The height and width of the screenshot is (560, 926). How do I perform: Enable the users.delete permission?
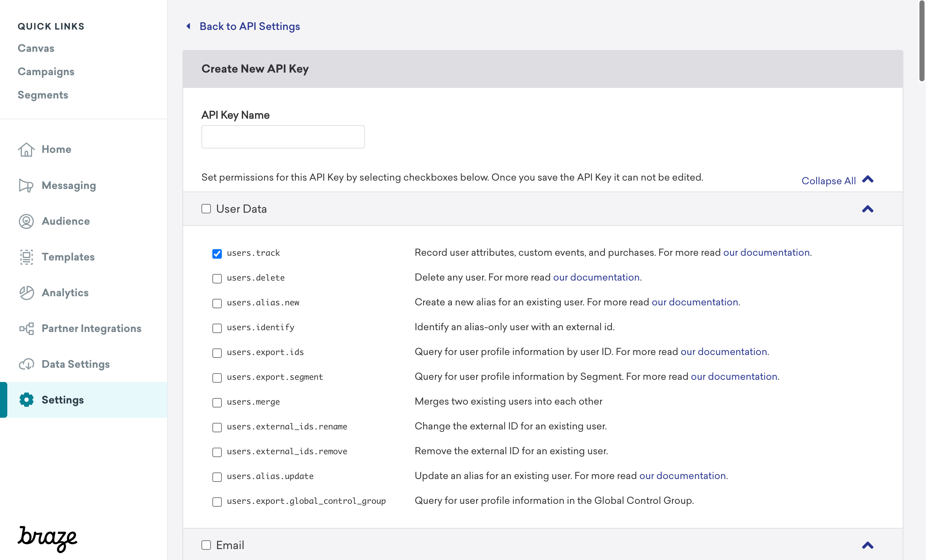point(217,278)
